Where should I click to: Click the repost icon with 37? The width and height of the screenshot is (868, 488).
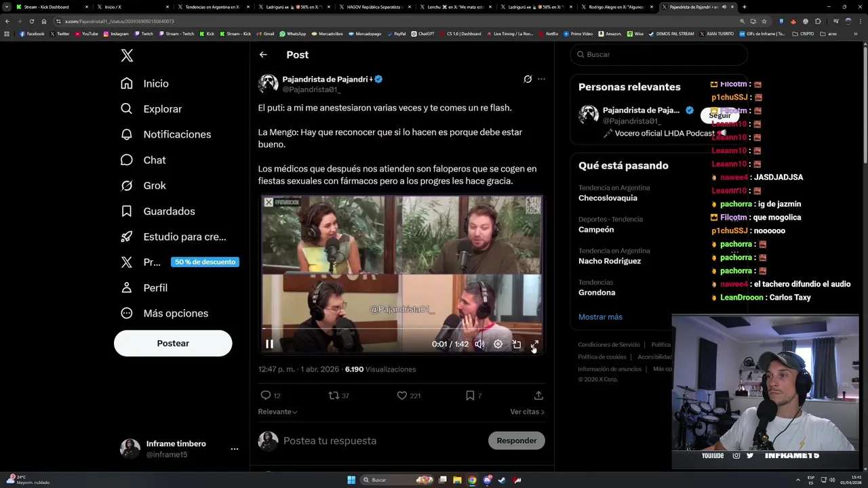(338, 395)
